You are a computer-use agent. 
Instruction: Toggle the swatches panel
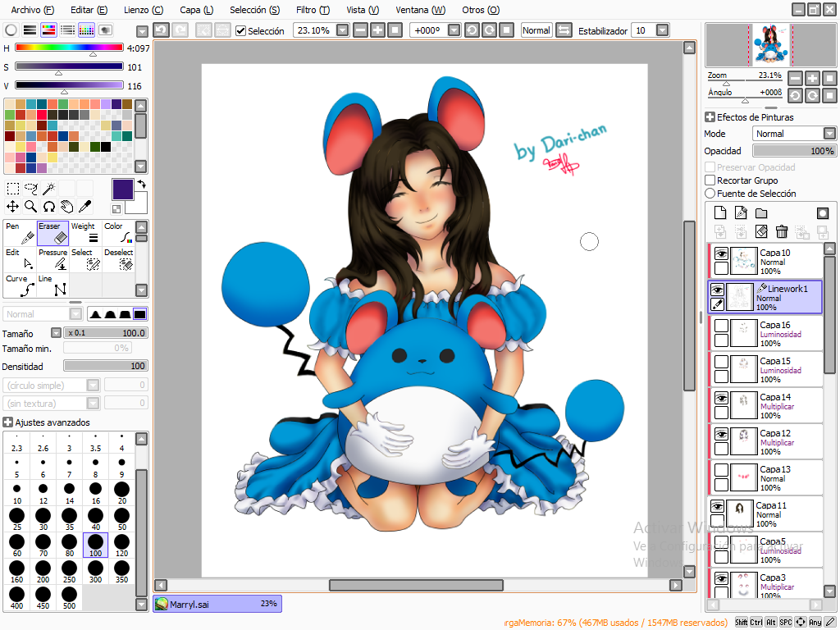86,30
